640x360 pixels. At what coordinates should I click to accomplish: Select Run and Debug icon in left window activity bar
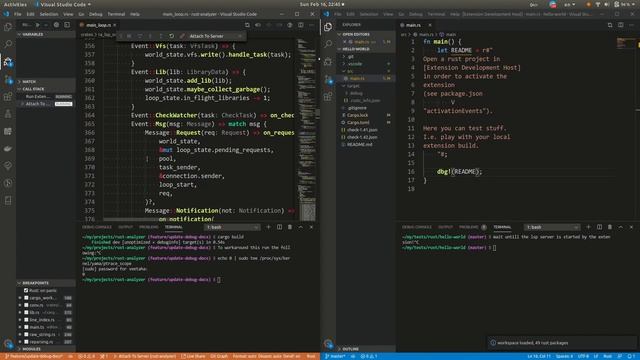click(x=8, y=62)
